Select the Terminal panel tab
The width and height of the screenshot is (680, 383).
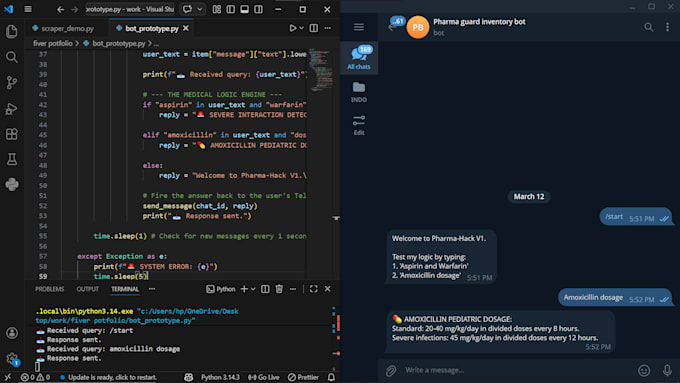[x=125, y=289]
